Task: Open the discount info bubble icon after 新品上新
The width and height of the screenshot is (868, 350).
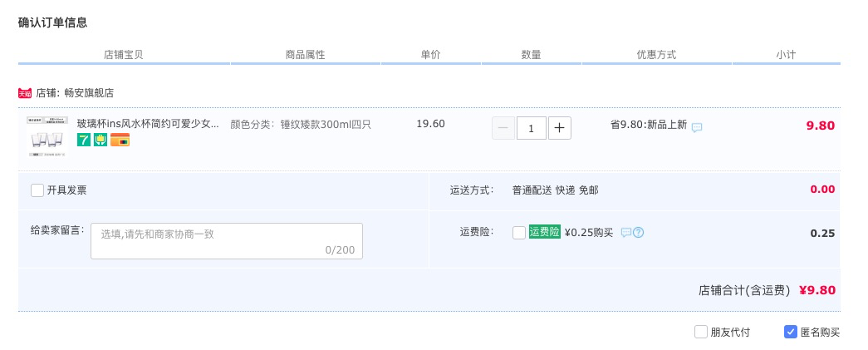Action: click(697, 127)
